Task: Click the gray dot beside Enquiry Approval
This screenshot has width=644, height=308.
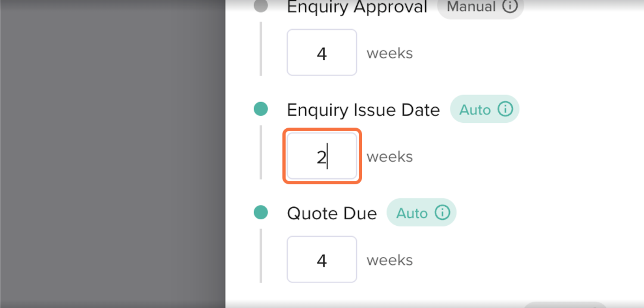Action: click(261, 6)
